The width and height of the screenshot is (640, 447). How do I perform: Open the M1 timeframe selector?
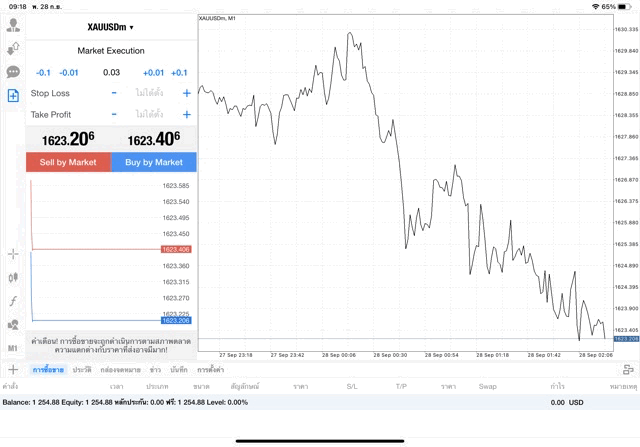tap(13, 348)
